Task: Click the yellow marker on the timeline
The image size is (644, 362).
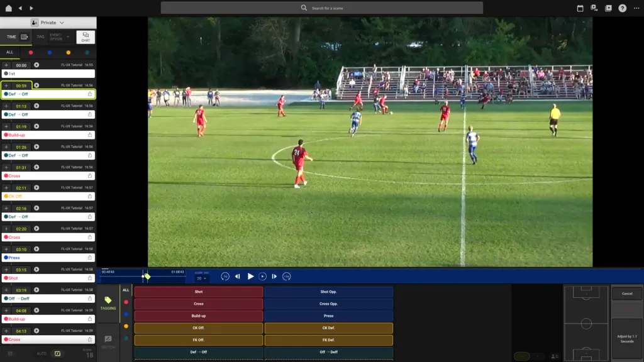Action: [x=147, y=277]
